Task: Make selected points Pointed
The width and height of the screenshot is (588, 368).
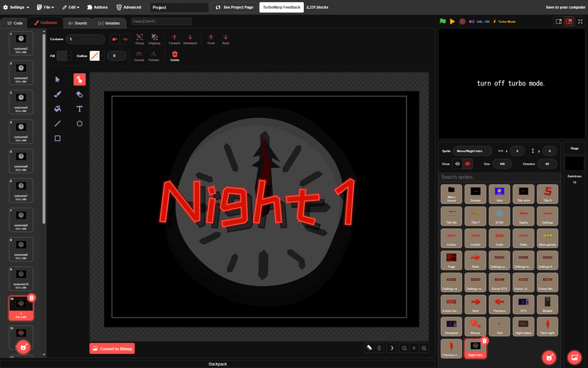Action: pyautogui.click(x=154, y=56)
